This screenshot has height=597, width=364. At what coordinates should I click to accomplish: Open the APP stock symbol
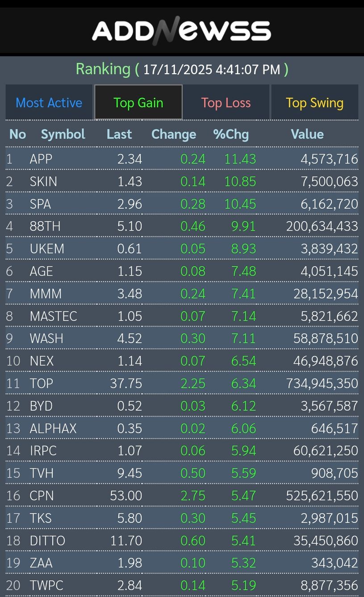coord(41,159)
